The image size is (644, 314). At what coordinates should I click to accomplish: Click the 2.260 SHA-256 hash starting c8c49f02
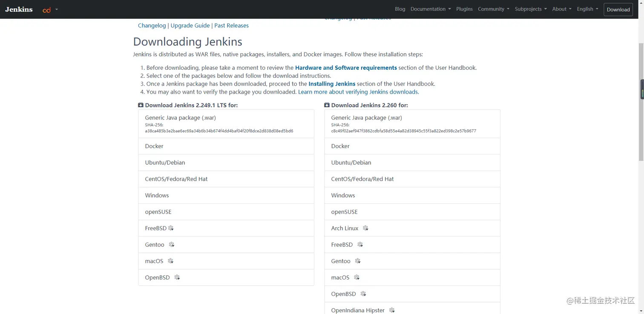(x=404, y=131)
